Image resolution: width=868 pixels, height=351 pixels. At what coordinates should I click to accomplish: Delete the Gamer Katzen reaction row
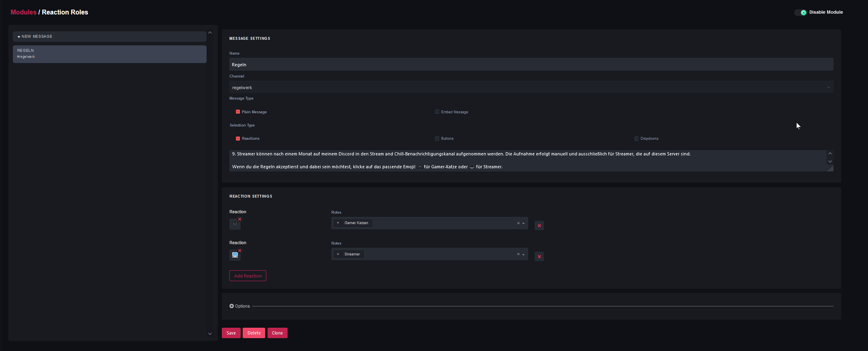point(539,226)
